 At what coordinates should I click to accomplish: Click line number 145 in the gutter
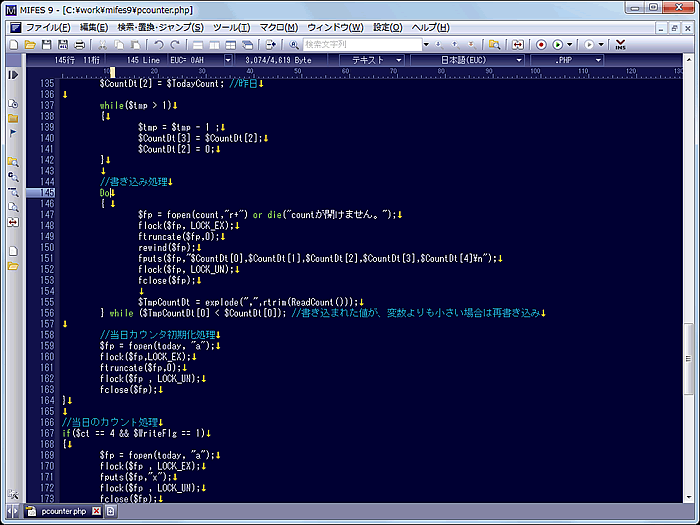point(46,192)
